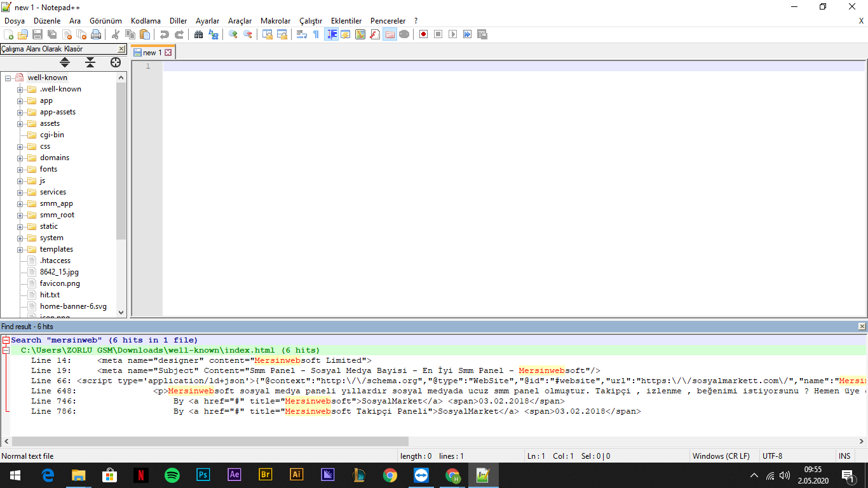Expand all folders in the workspace panel
Viewport: 868px width, 488px height.
(65, 62)
